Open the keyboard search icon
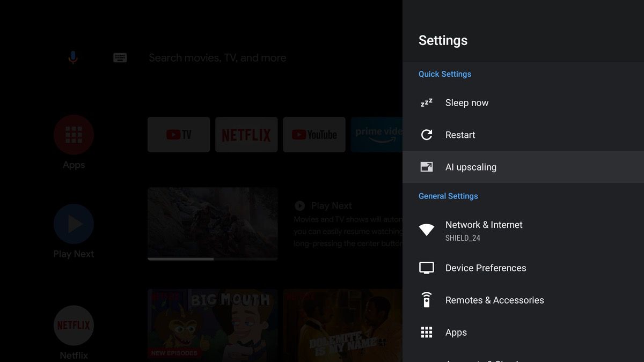Image resolution: width=644 pixels, height=362 pixels. [x=120, y=57]
